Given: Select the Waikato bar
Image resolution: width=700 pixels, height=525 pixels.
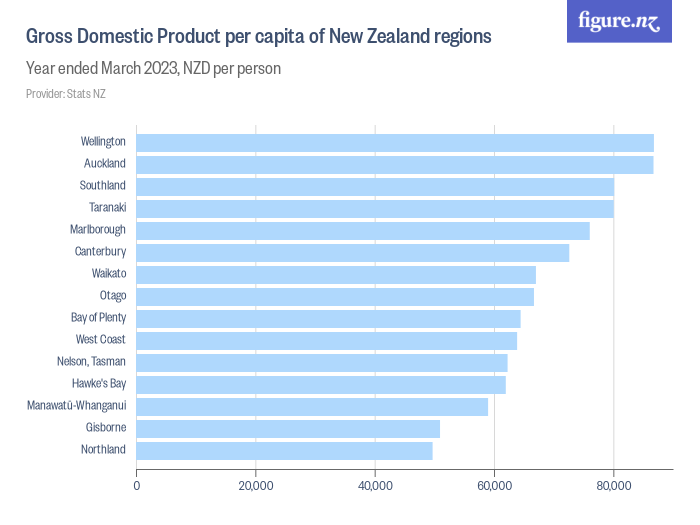Looking at the screenshot, I should pyautogui.click(x=335, y=274).
